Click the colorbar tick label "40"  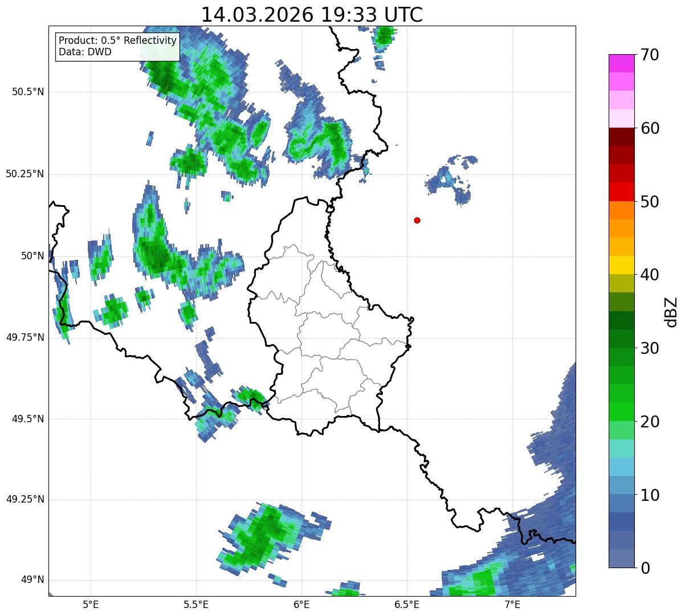(649, 275)
